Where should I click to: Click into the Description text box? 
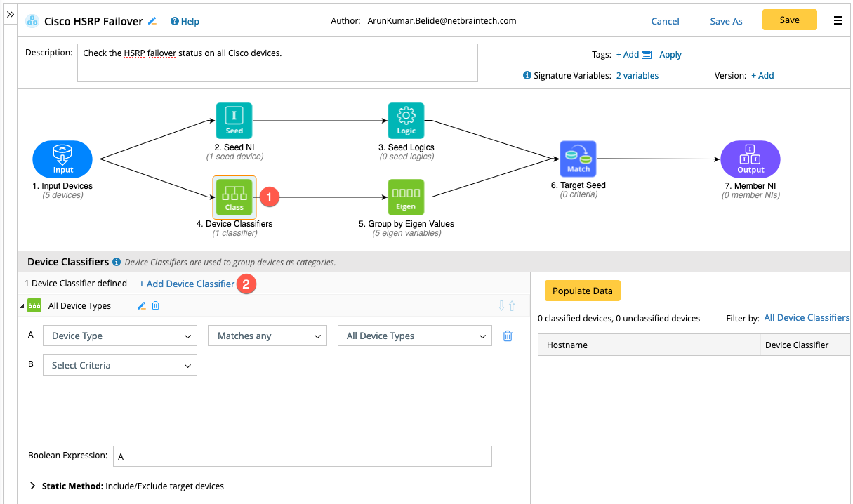(x=277, y=62)
